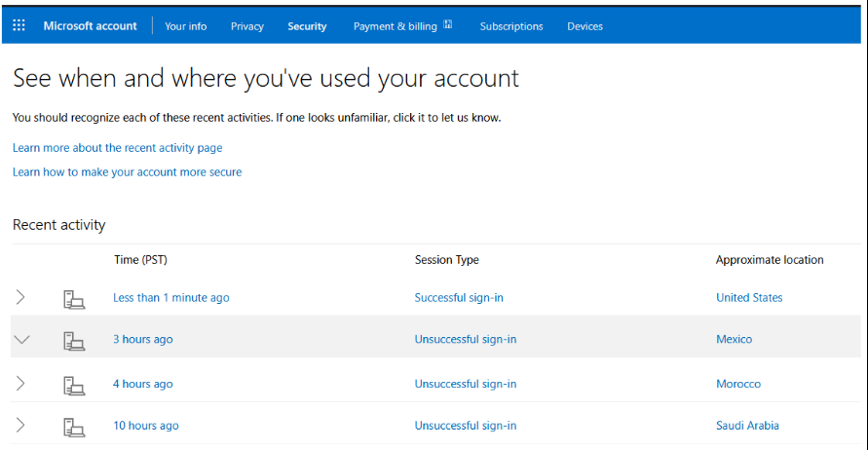
Task: Open the app launcher waffle icon
Action: [x=19, y=25]
